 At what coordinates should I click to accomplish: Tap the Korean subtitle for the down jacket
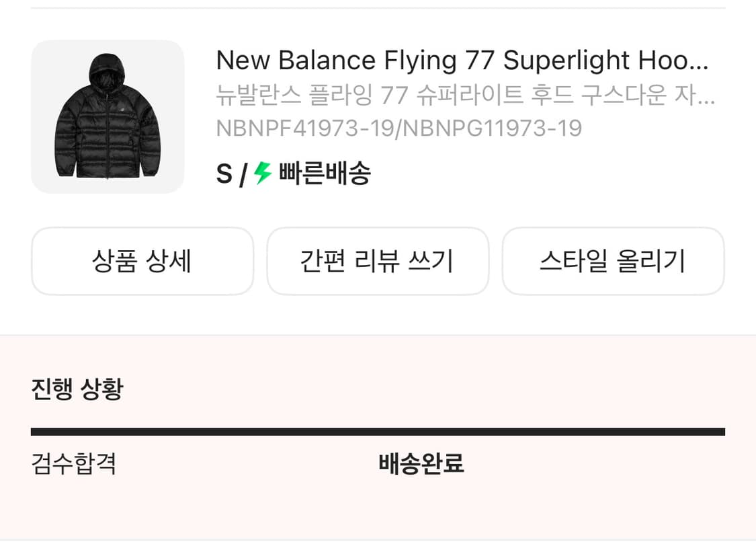point(466,97)
